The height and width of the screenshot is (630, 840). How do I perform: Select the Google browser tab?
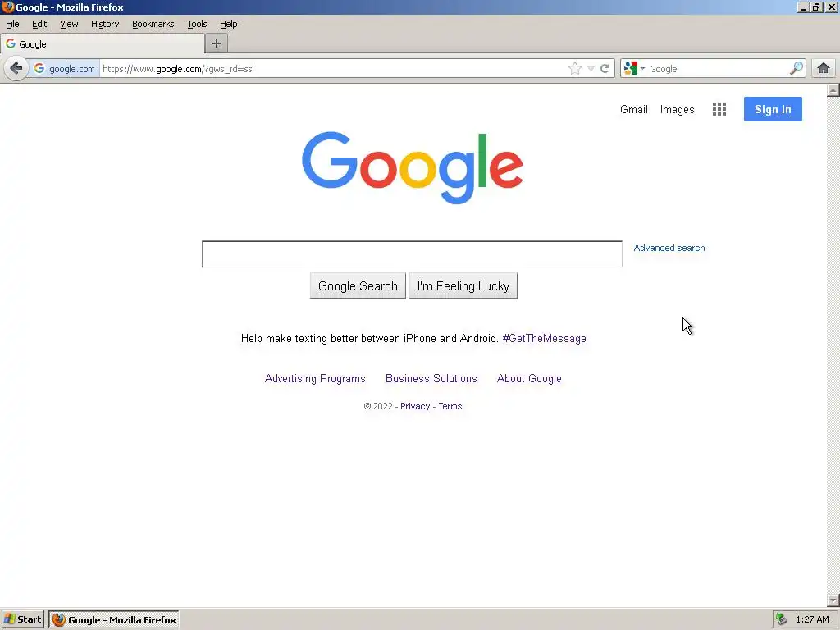click(x=103, y=44)
